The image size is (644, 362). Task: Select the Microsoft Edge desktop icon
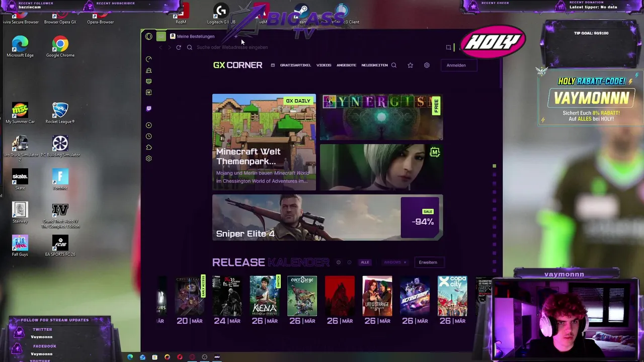pos(20,47)
